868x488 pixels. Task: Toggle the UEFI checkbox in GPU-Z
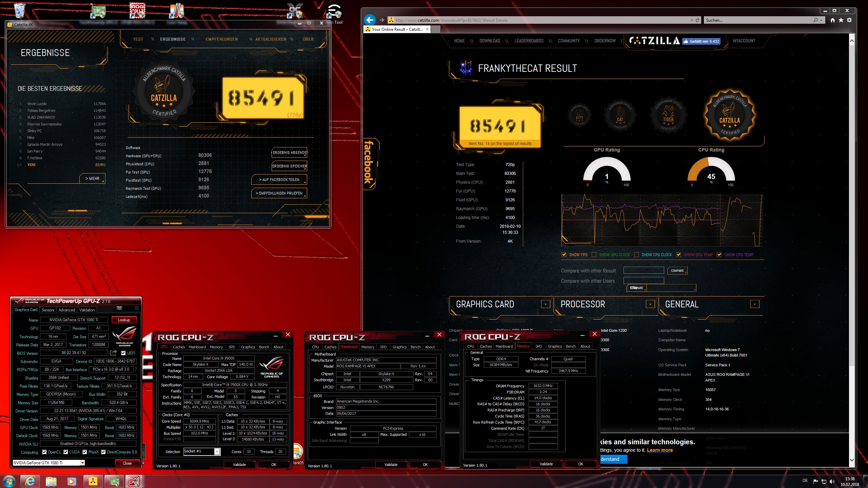click(x=123, y=353)
